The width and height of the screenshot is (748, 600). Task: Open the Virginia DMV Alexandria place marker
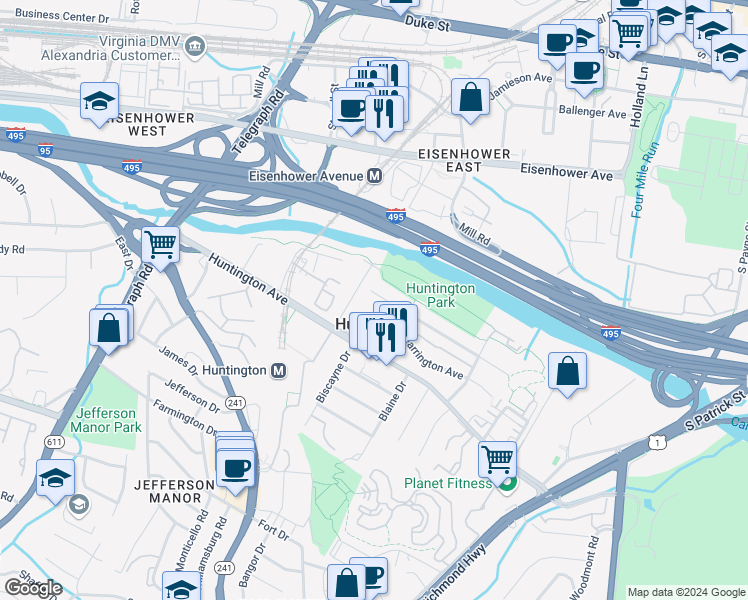[x=195, y=47]
